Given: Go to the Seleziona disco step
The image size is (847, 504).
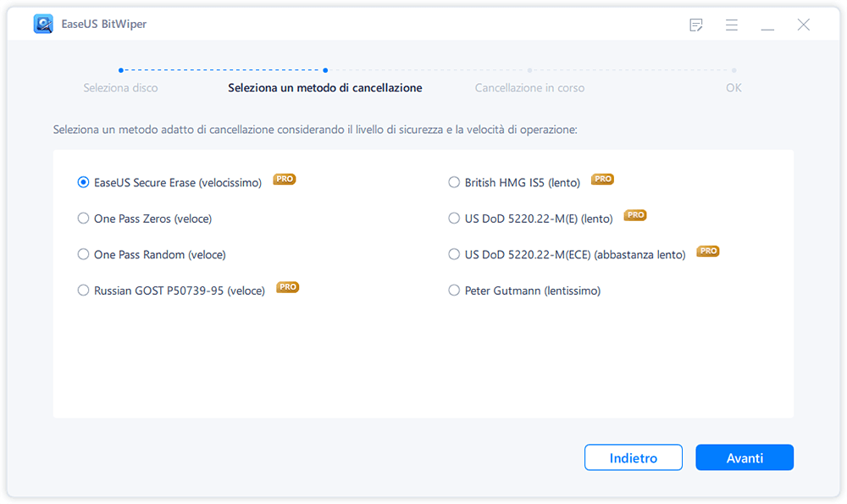Looking at the screenshot, I should [x=120, y=87].
